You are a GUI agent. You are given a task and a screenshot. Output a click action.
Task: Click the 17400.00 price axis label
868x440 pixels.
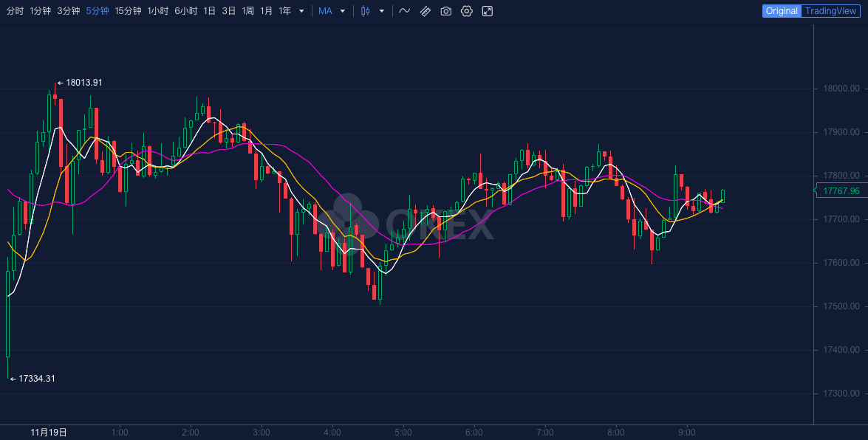pyautogui.click(x=841, y=350)
